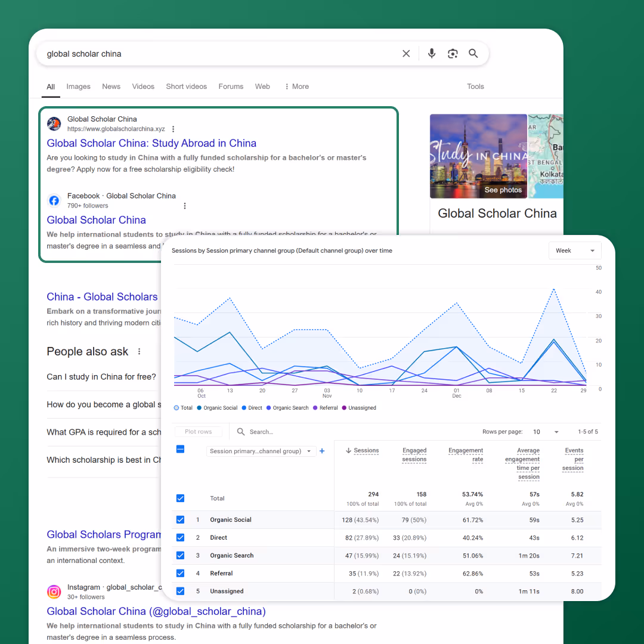644x644 pixels.
Task: Toggle Total series in chart legend
Action: pos(183,408)
